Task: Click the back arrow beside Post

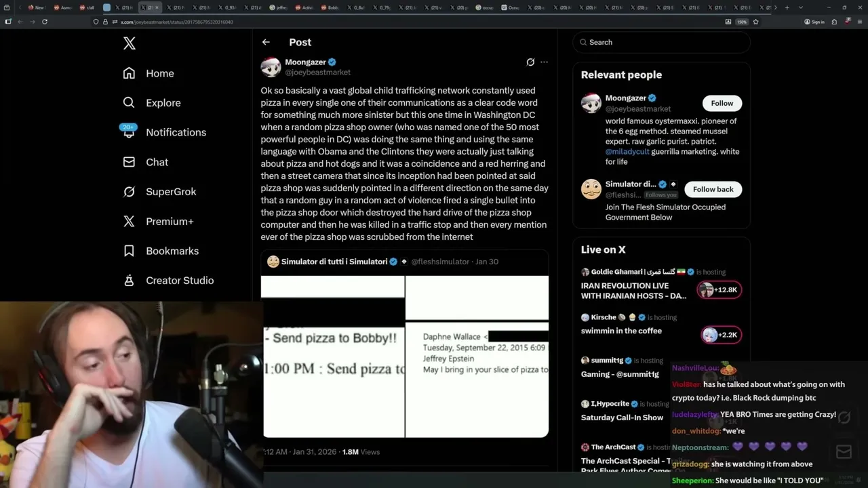Action: (266, 42)
